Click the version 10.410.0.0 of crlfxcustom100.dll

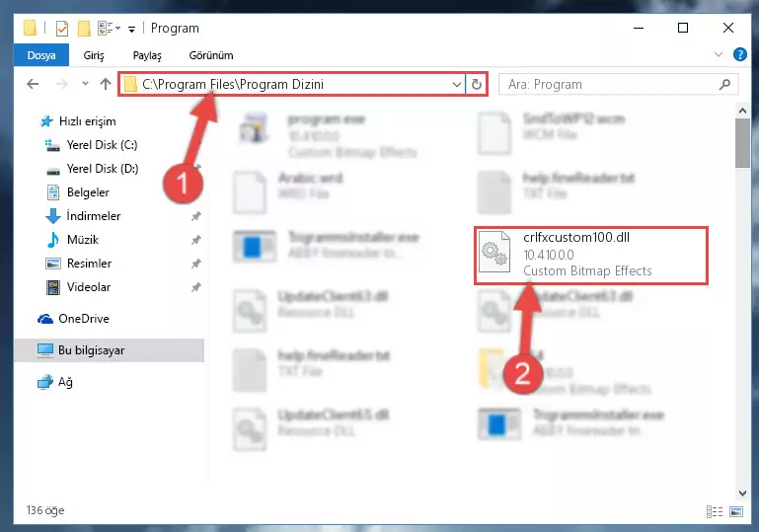[549, 255]
